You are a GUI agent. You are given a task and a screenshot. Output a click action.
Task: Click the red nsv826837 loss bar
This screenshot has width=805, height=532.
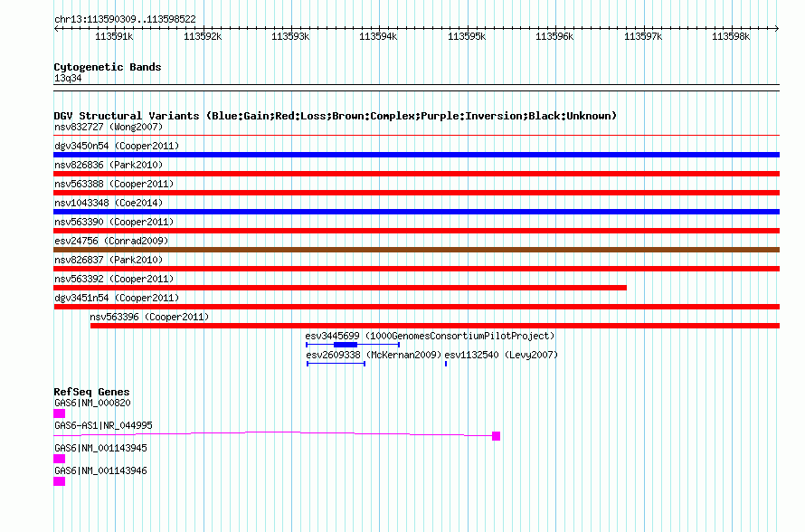416,269
